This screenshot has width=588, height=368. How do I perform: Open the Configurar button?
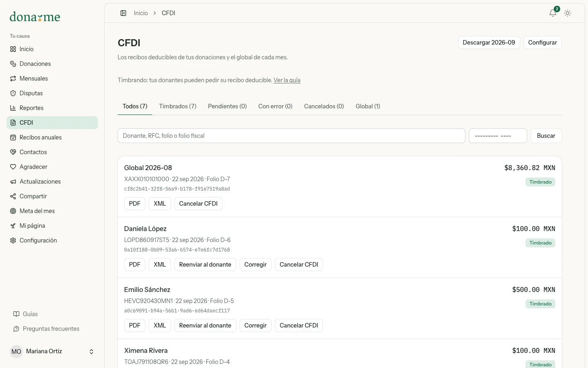[542, 43]
